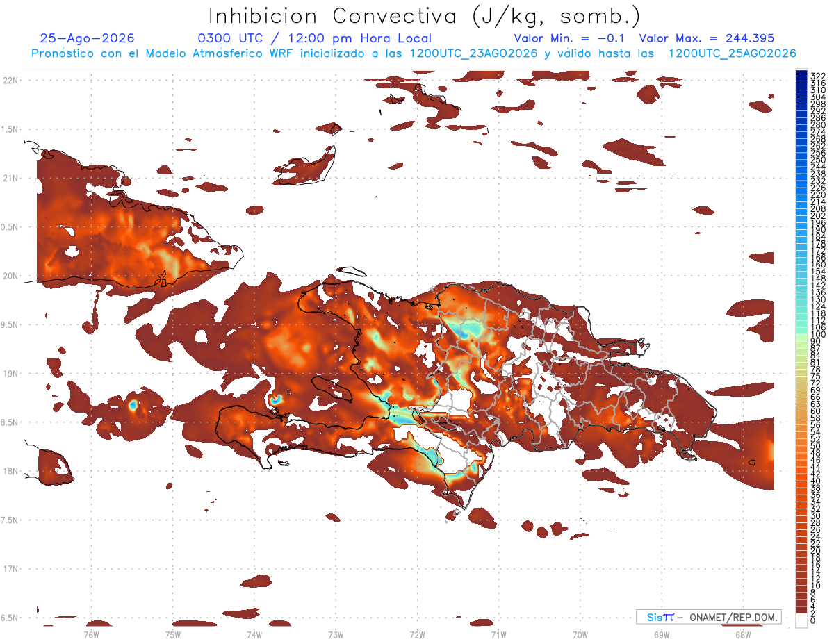
Task: Click the 71W longitude label
Action: point(498,634)
